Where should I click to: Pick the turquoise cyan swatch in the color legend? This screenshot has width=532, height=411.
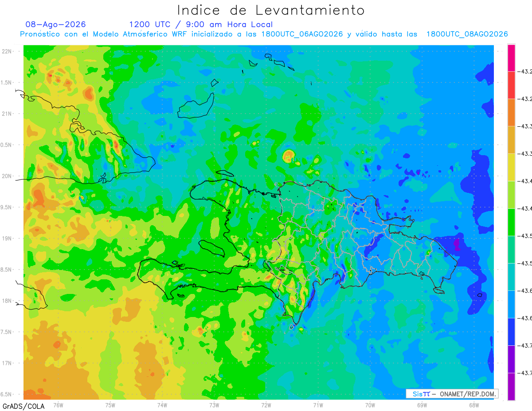(511, 277)
